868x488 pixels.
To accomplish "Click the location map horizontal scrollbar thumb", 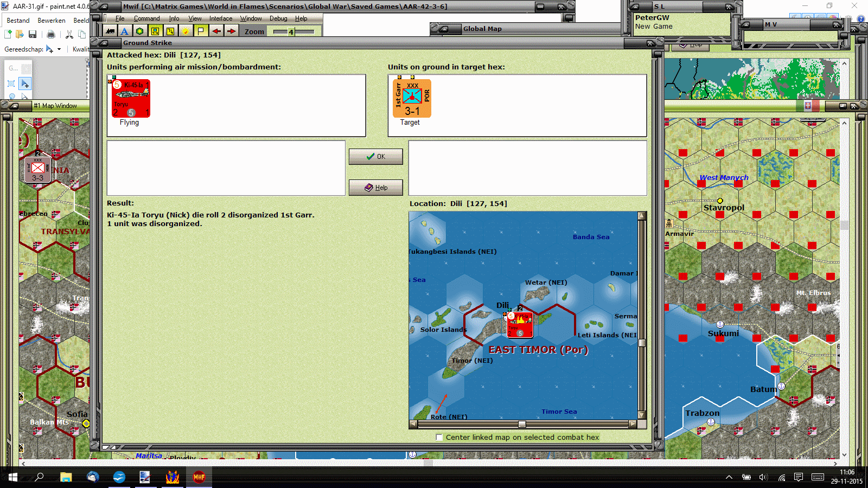I will coord(522,424).
